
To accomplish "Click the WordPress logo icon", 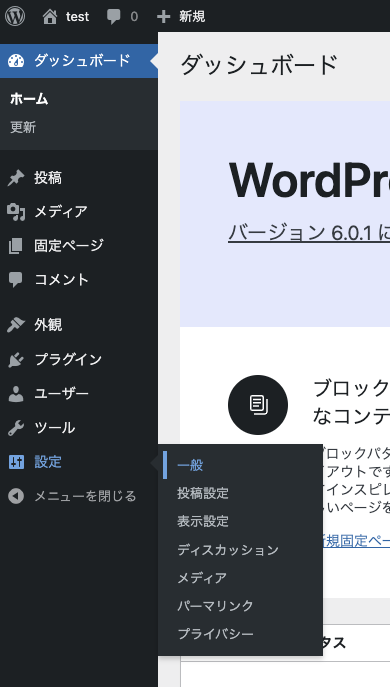I will [15, 17].
